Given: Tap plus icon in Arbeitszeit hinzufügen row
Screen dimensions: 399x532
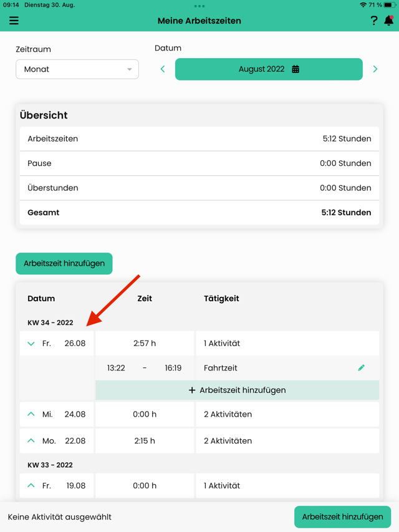Looking at the screenshot, I should tap(192, 390).
